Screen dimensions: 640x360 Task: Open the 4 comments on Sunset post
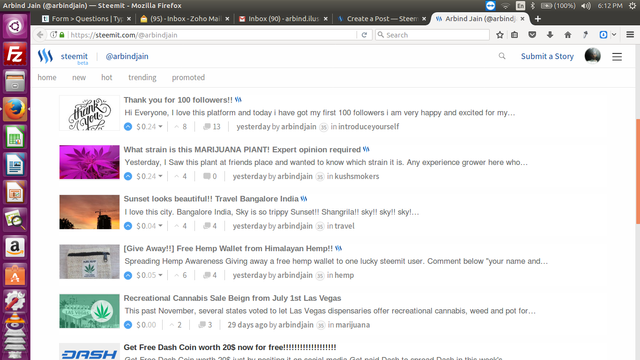point(210,226)
